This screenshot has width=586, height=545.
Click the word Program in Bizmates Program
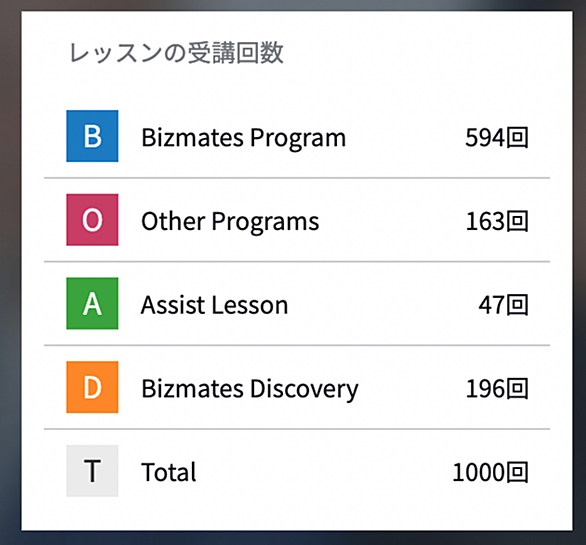(x=298, y=139)
